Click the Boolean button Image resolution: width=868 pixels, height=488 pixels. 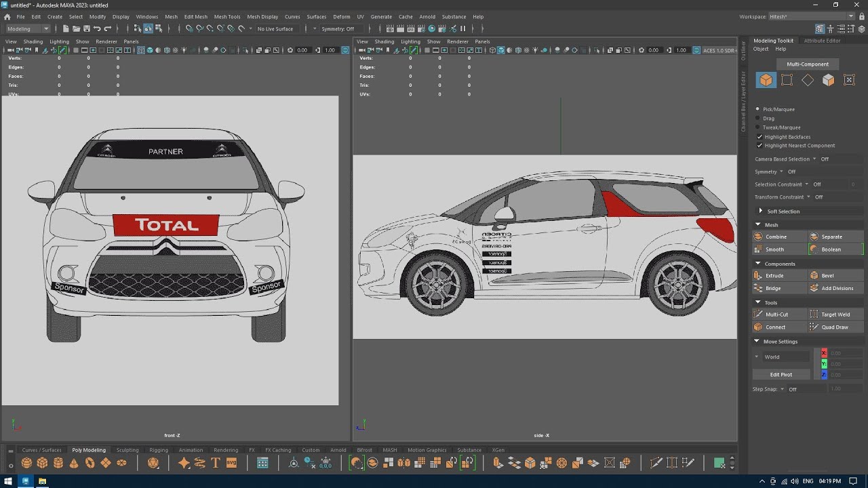point(835,249)
